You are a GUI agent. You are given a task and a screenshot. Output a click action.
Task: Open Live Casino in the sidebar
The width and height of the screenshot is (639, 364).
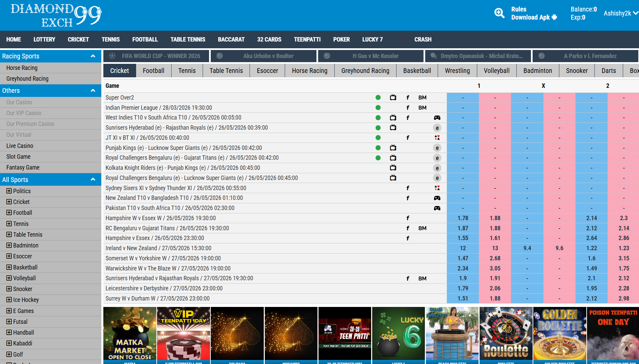51,146
